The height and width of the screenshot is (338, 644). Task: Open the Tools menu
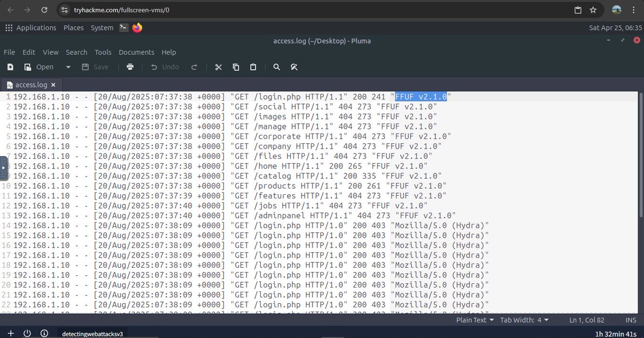click(x=103, y=52)
